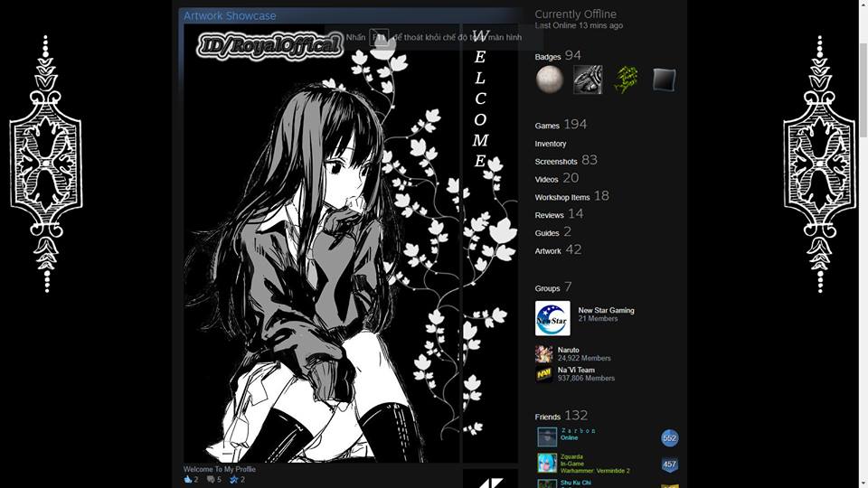Click the 'Welcome To My Profile' artwork caption
The width and height of the screenshot is (868, 488).
point(220,469)
